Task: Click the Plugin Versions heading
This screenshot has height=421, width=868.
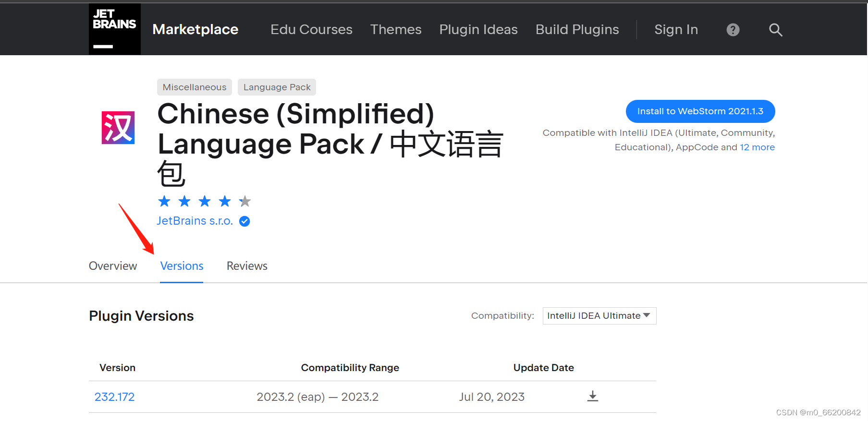Action: click(x=141, y=316)
